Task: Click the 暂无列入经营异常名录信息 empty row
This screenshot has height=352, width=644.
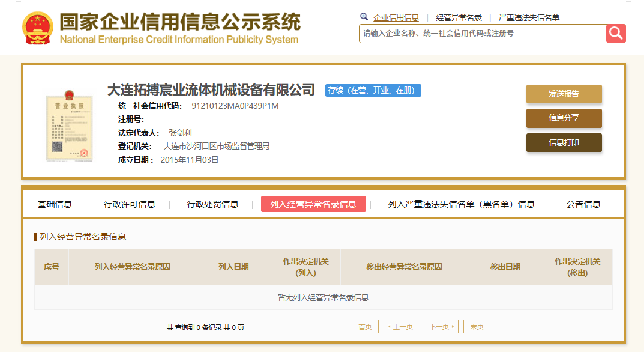Action: [324, 297]
